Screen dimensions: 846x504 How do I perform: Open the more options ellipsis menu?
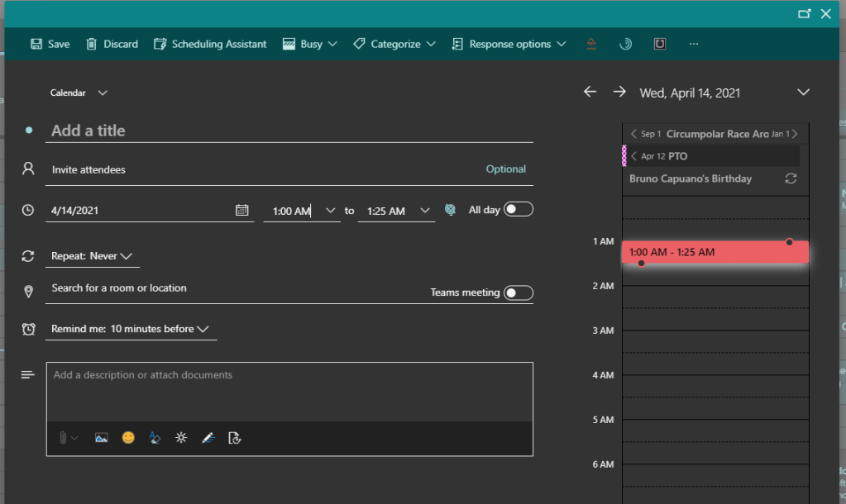tap(693, 44)
